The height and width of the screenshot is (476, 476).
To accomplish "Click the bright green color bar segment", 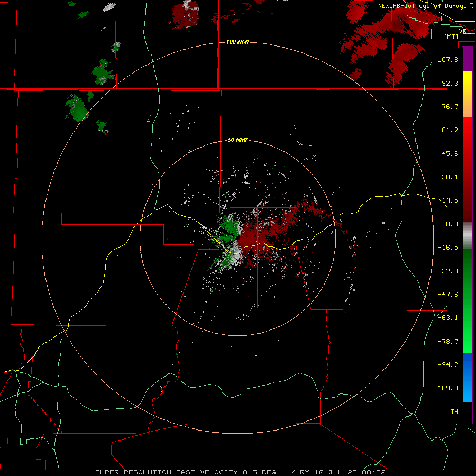I will coord(467,300).
